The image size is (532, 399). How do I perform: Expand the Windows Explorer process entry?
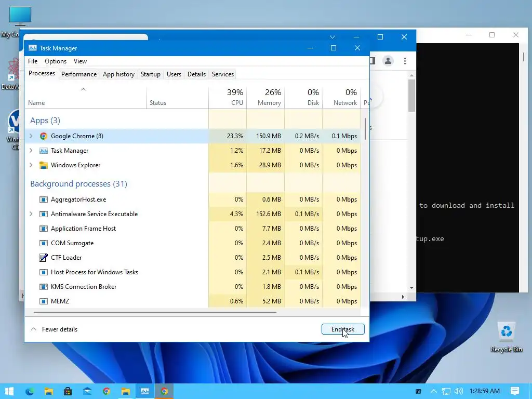[x=31, y=165]
